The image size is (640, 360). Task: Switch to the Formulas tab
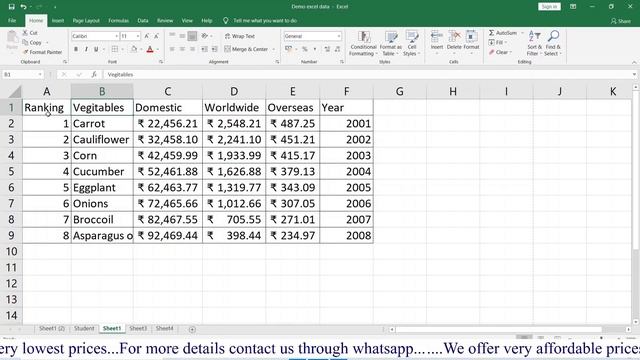tap(118, 20)
